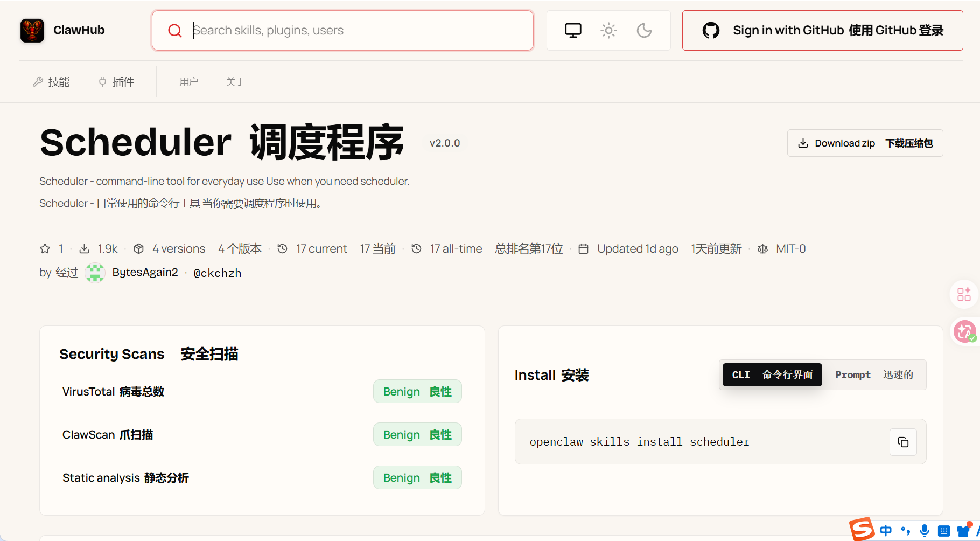This screenshot has width=980, height=541.
Task: Click the 'VirusTotal' row label
Action: pyautogui.click(x=89, y=392)
